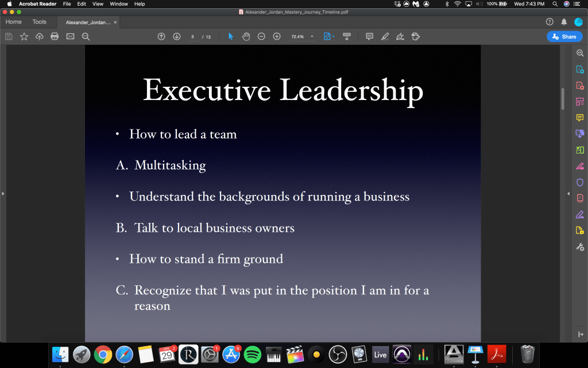
Task: Bookmark file with the star icon
Action: (x=24, y=36)
